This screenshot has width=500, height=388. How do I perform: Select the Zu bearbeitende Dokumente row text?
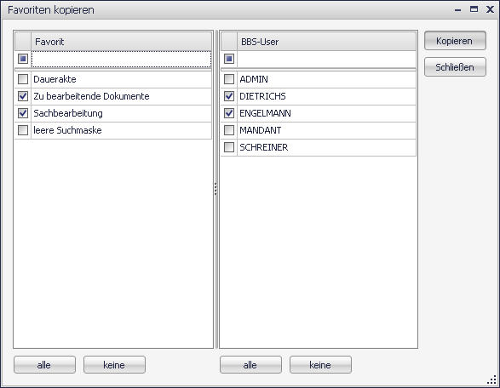coord(91,96)
